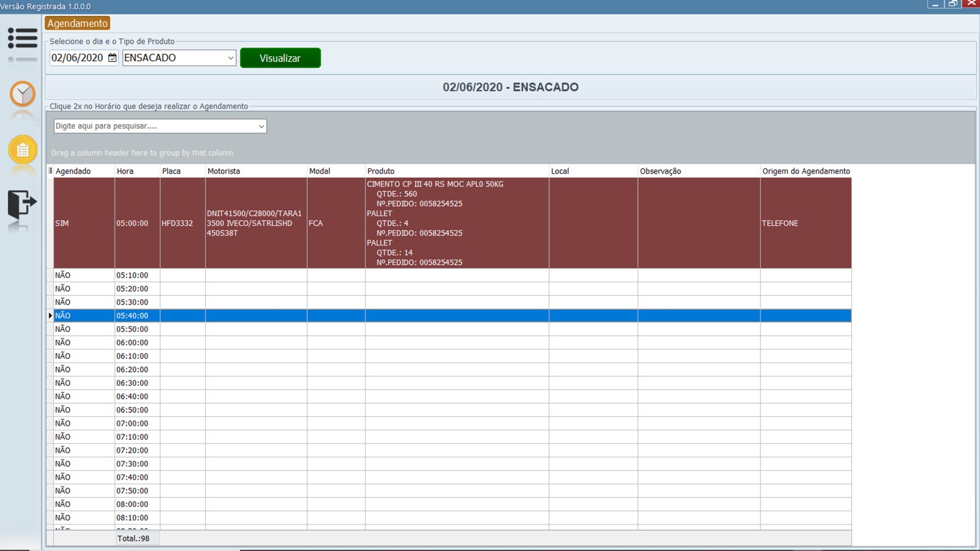
Task: Expand the ENSACADO product type dropdown
Action: [230, 58]
